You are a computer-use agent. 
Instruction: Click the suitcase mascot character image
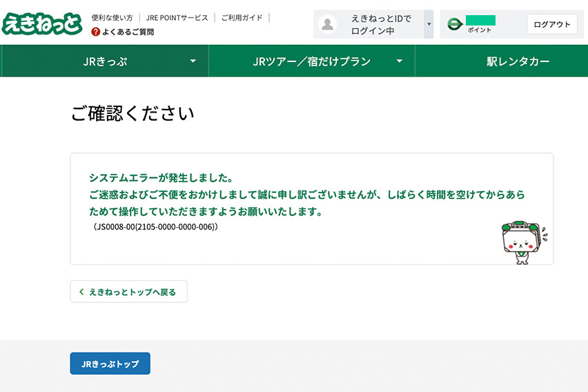[522, 242]
